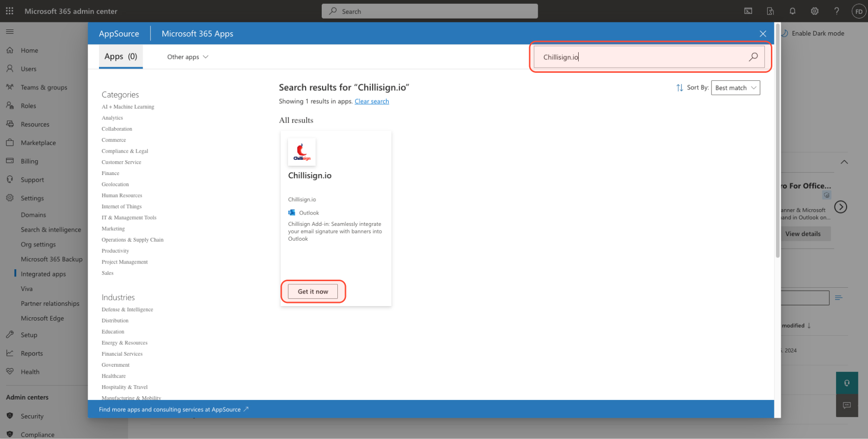The image size is (868, 439).
Task: Click the Users icon in sidebar
Action: point(10,68)
